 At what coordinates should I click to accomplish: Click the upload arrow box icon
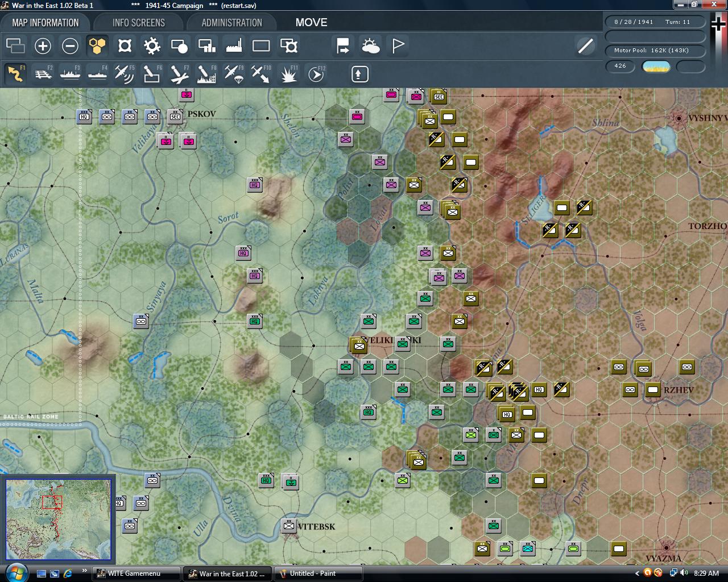coord(359,74)
